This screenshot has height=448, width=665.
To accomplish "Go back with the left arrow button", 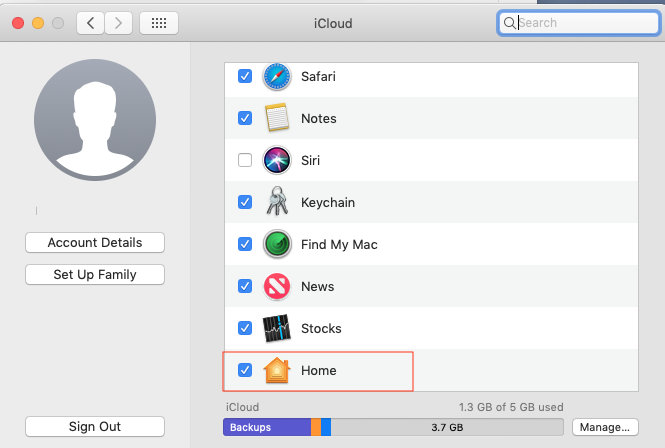I will tap(90, 23).
